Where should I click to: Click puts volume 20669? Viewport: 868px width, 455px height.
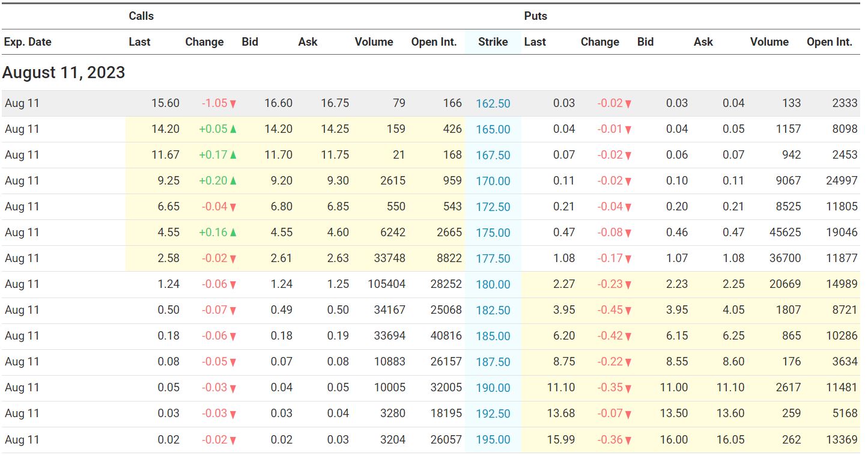[785, 284]
